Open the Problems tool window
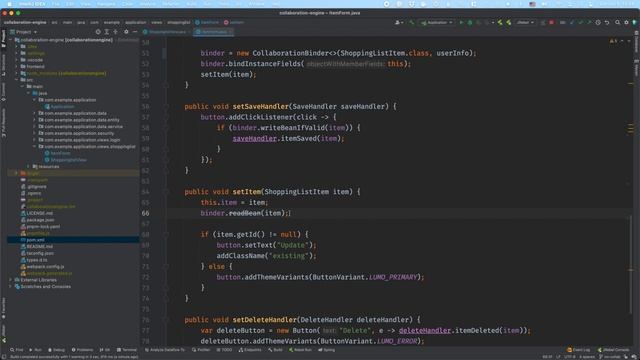Image resolution: width=640 pixels, height=360 pixels. coord(82,350)
